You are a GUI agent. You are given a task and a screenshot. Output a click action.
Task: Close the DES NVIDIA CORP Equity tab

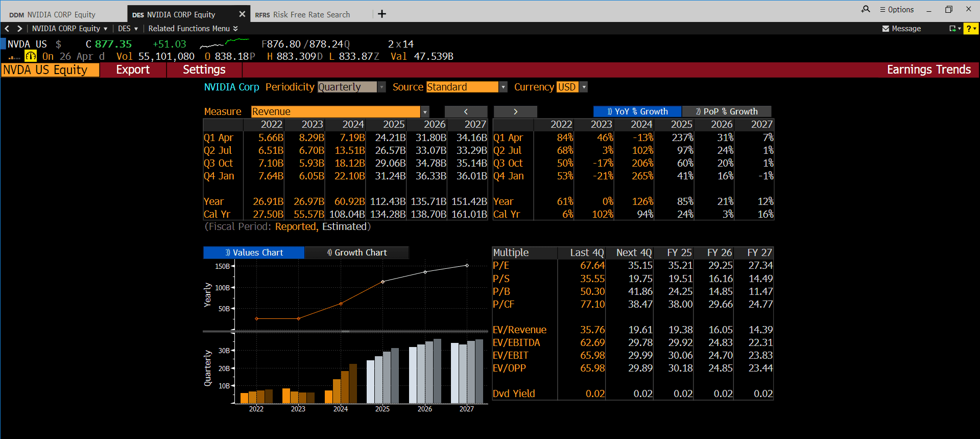pyautogui.click(x=242, y=14)
